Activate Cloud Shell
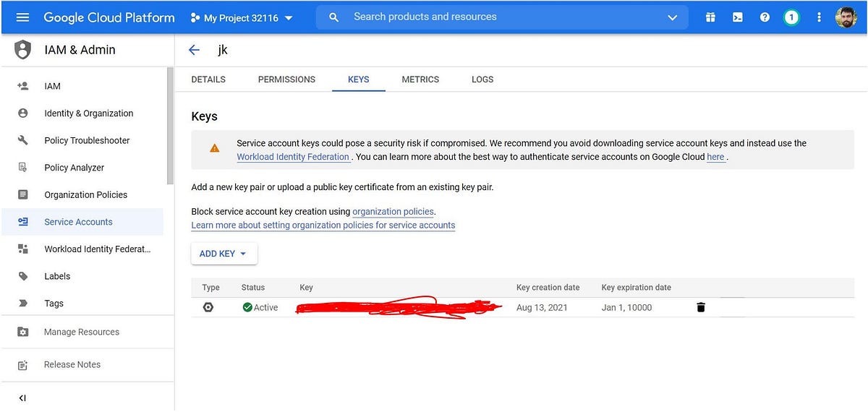868x417 pixels. click(x=737, y=16)
